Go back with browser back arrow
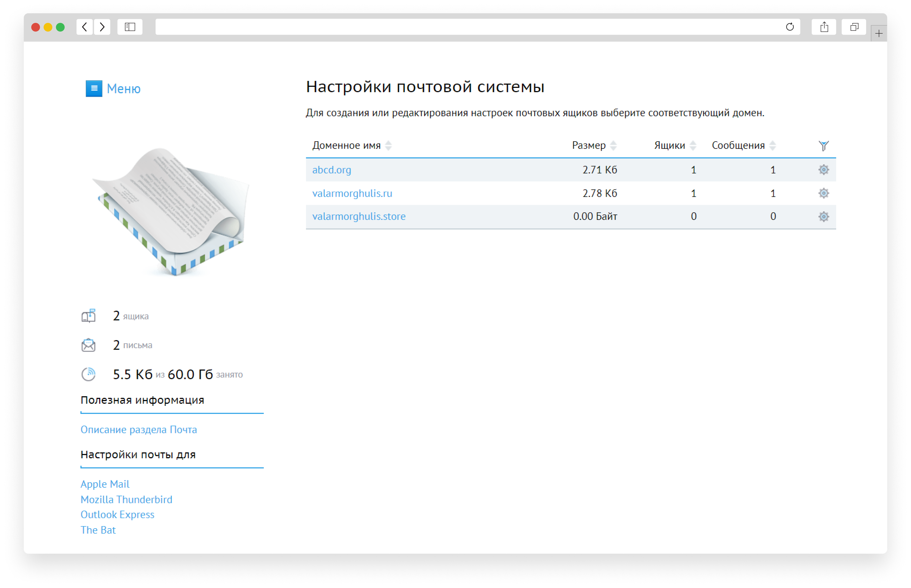911x588 pixels. coord(85,27)
